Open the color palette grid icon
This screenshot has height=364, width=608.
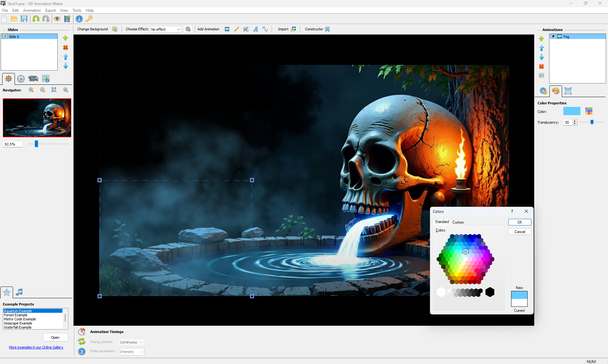pyautogui.click(x=589, y=111)
